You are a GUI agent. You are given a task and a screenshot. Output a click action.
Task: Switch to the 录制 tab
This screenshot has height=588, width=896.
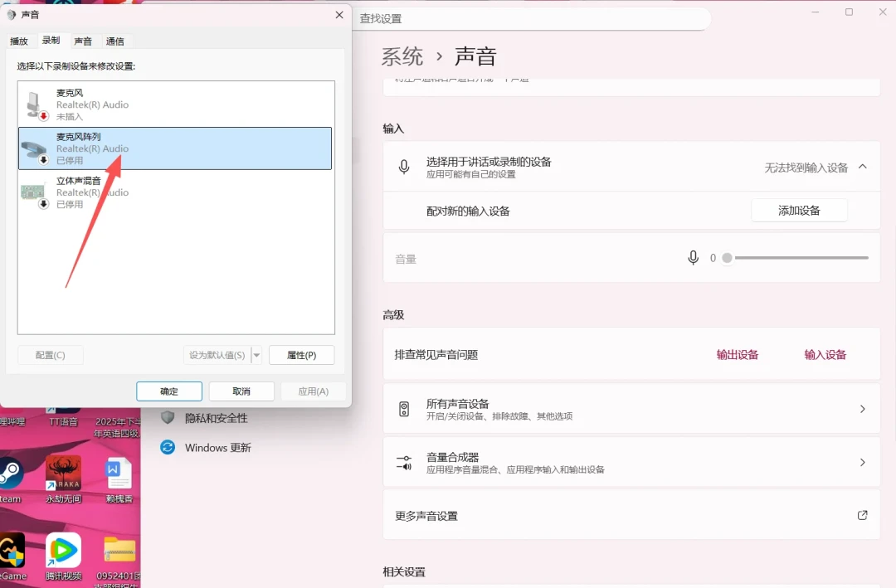click(x=51, y=40)
